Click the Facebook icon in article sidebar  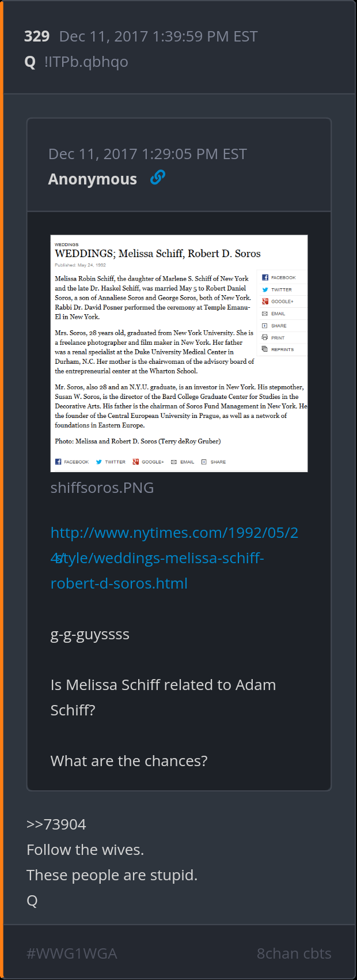[265, 277]
